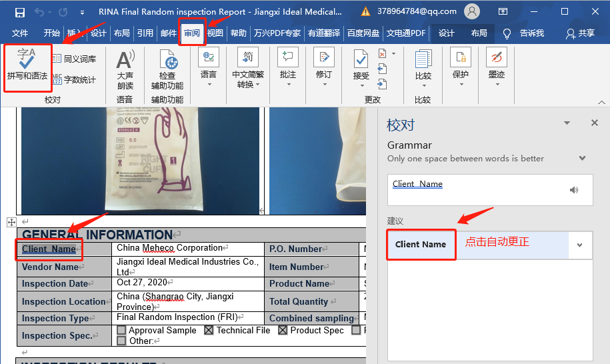Open the 万兴PDF专家 tab
610x364 pixels.
coord(277,33)
